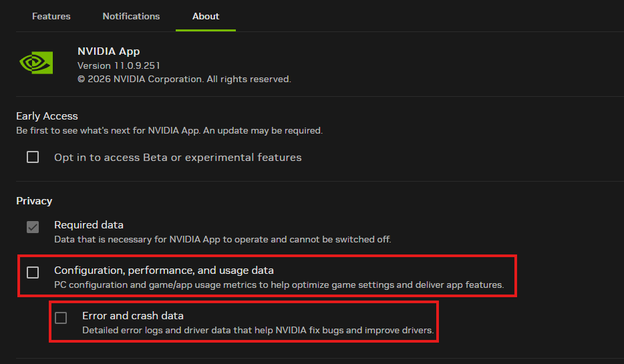This screenshot has height=364, width=624.
Task: Click 'Data that is necessary for NVIDIA App' text
Action: [x=222, y=240]
